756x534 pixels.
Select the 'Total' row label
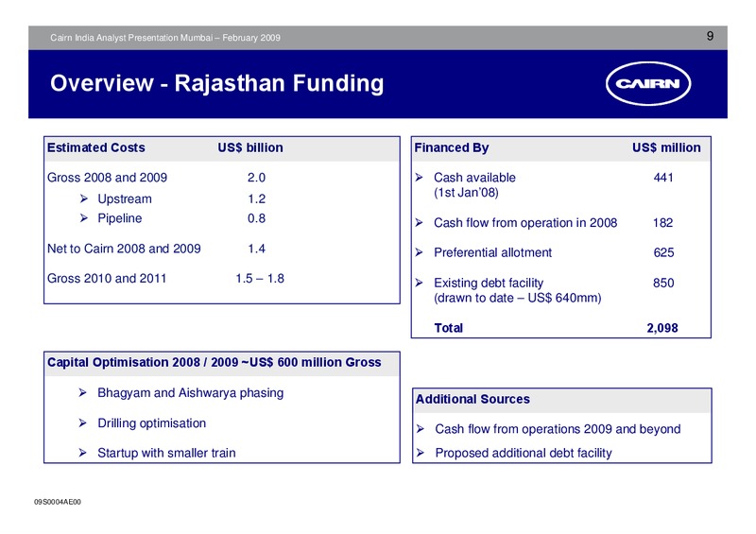click(x=448, y=328)
